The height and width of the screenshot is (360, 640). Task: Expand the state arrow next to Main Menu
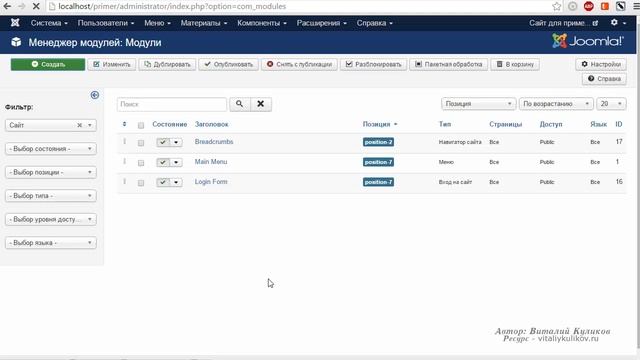tap(176, 162)
